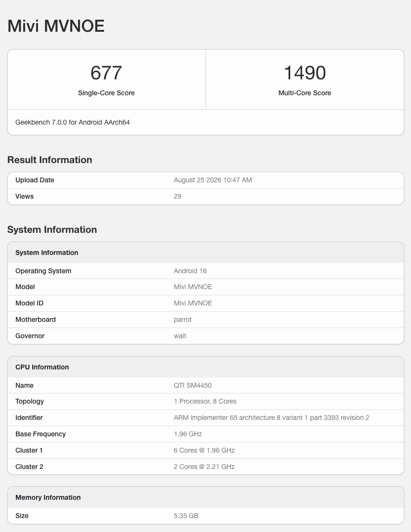Select the parrot motherboard value
411x532 pixels.
(x=182, y=319)
